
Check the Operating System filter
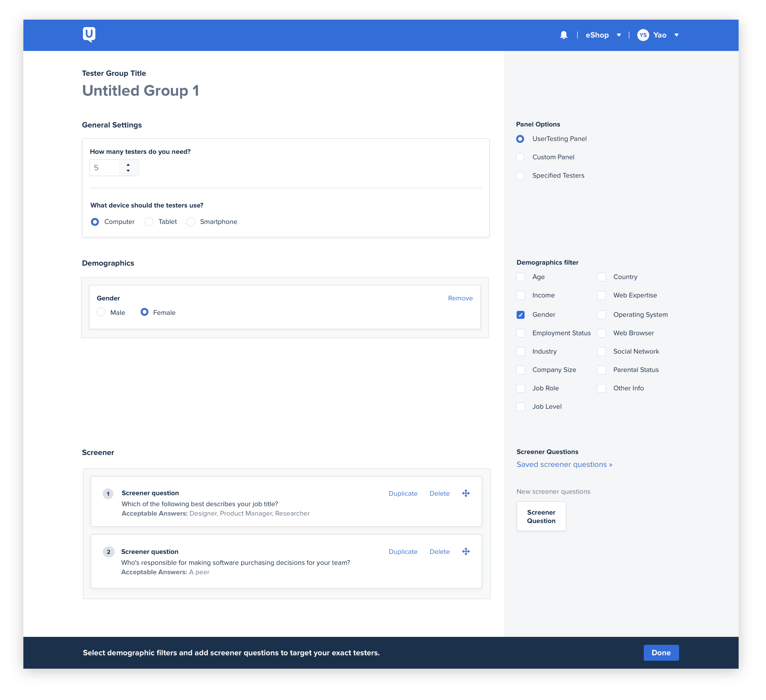point(601,314)
